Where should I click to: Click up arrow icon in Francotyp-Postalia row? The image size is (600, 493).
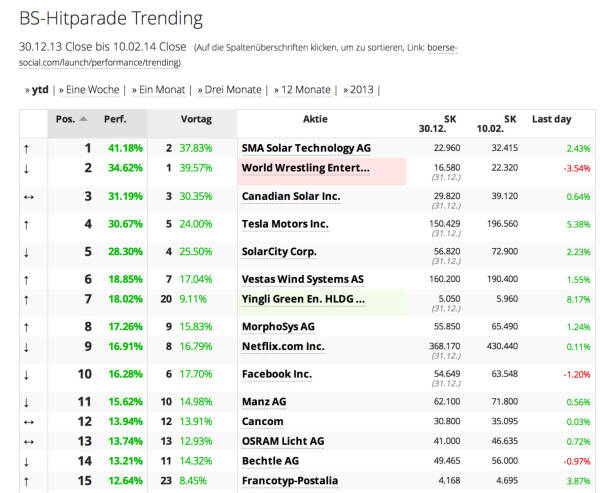tap(26, 482)
